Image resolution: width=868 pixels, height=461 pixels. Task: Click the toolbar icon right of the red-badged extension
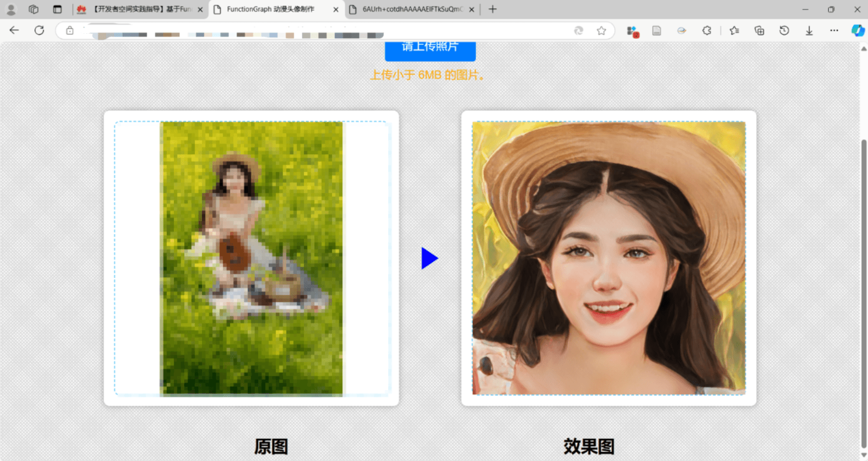[657, 31]
